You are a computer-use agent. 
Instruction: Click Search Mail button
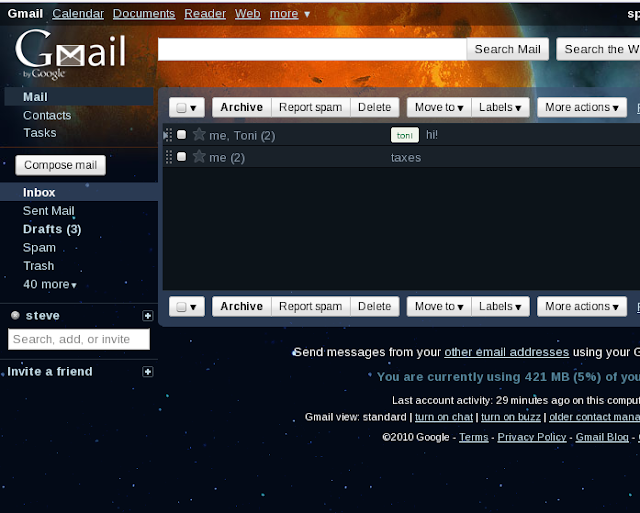(x=507, y=49)
